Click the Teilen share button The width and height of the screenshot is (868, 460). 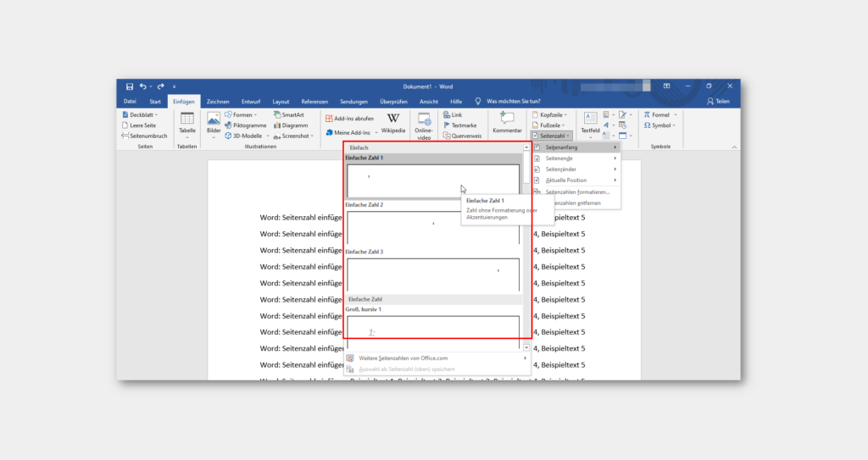coord(717,102)
